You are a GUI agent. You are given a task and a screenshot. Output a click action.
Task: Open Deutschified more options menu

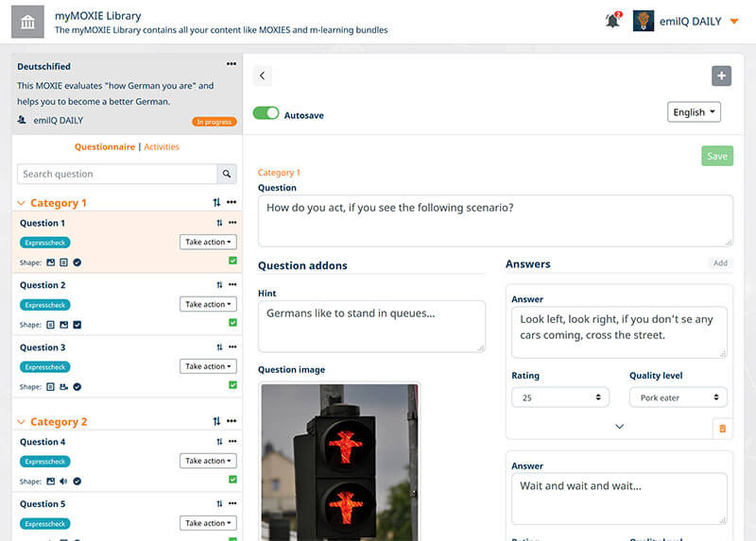(x=232, y=63)
